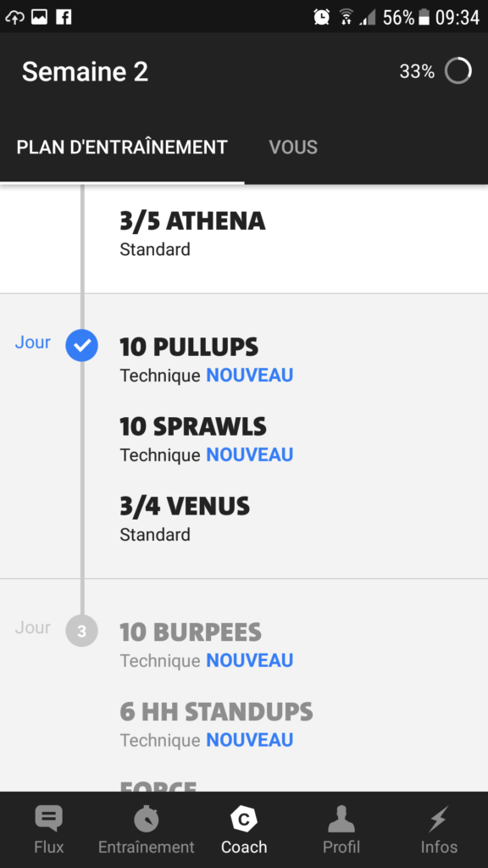
Task: Open the Profil person icon
Action: click(x=341, y=819)
